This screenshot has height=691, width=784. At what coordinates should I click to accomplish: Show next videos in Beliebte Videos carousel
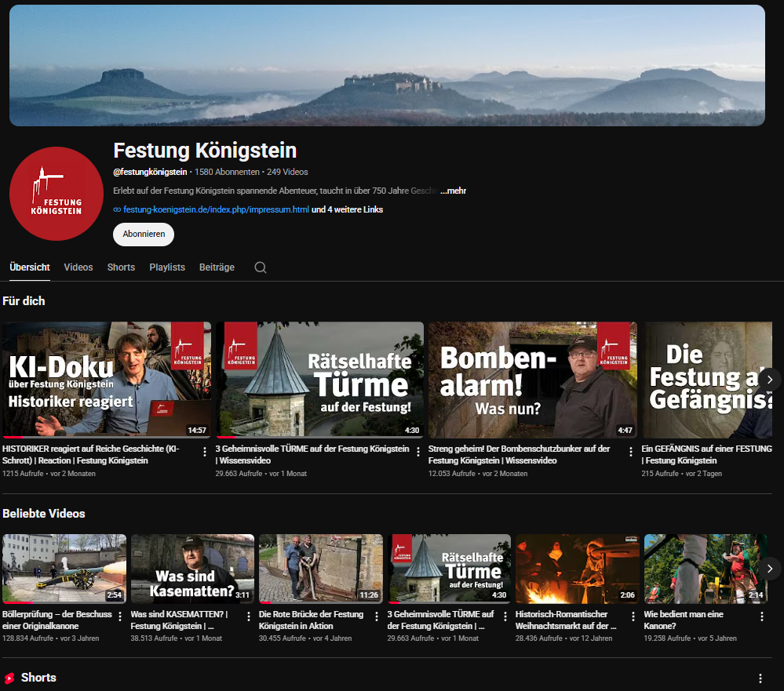pos(770,569)
